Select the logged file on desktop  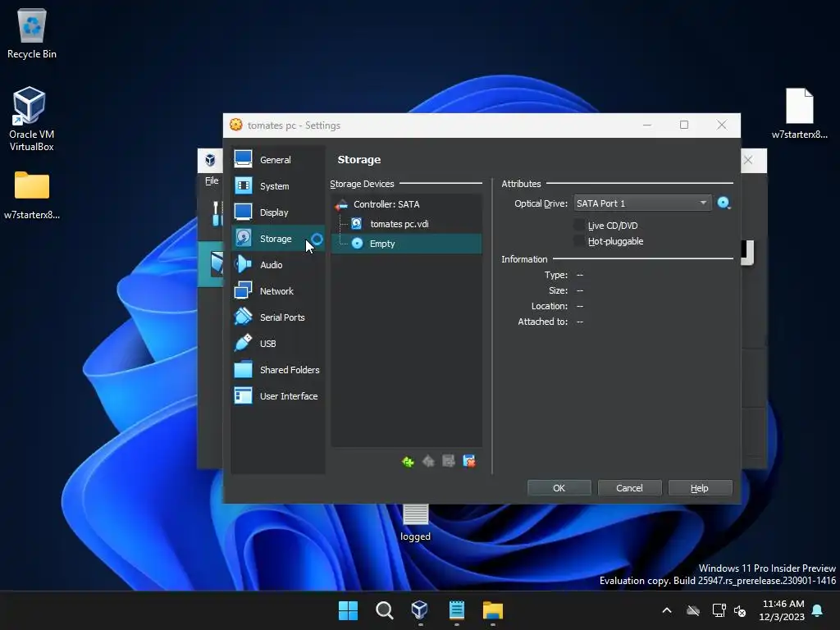tap(415, 523)
